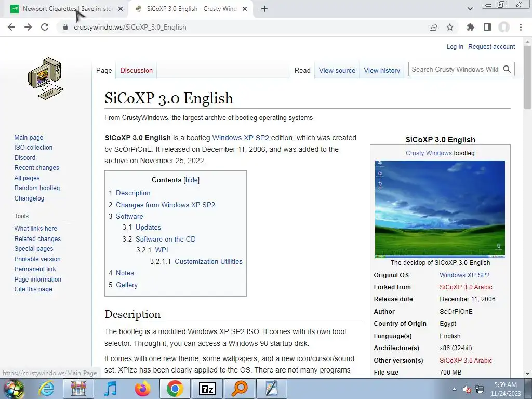Click the browser address bar URL
Viewport: 532px width, 399px height.
tap(130, 27)
